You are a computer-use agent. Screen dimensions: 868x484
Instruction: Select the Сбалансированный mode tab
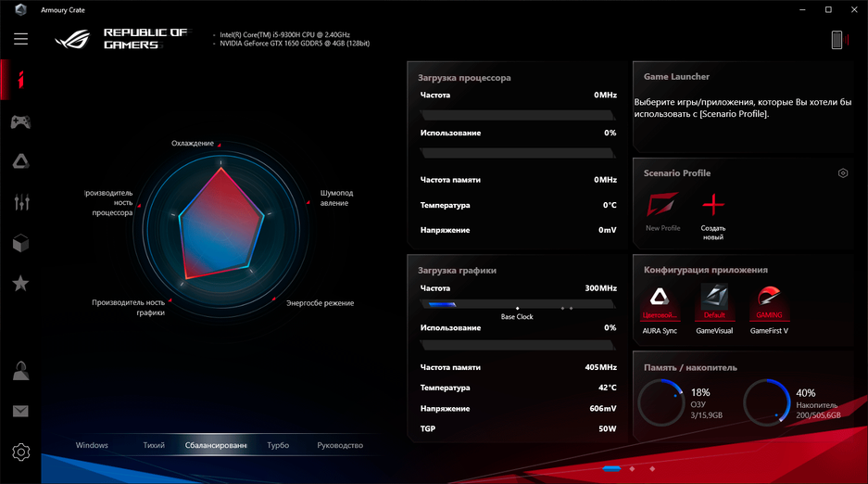point(215,445)
